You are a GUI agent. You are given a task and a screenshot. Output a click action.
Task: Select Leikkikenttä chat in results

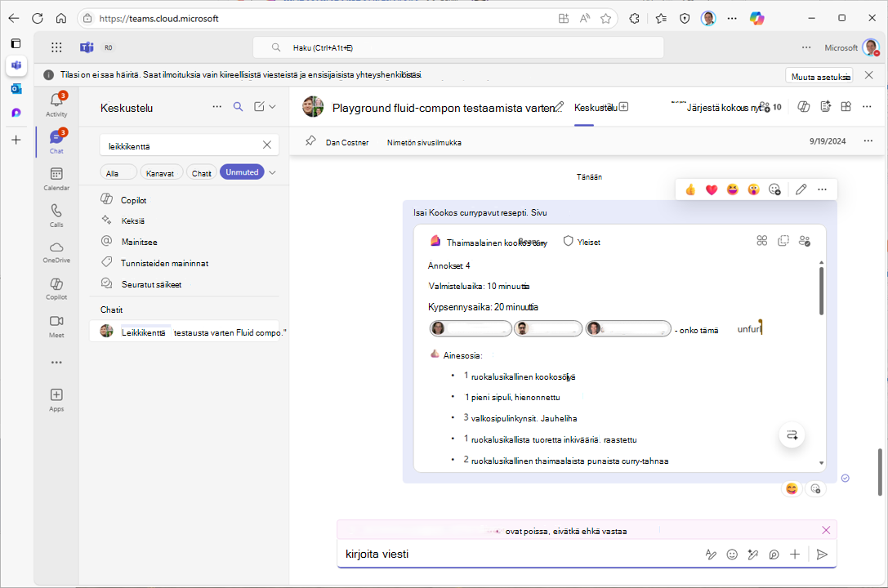click(184, 332)
